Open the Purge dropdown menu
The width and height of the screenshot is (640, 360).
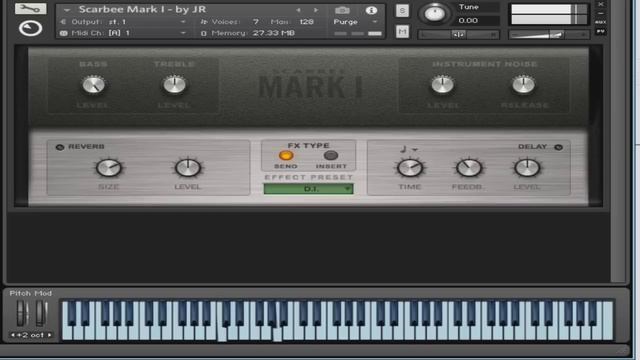[355, 22]
